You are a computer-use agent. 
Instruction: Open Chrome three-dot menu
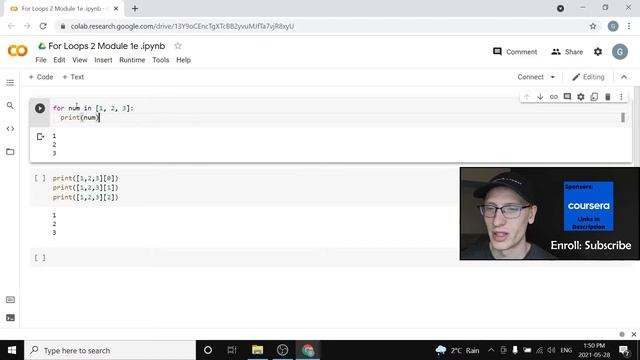(x=629, y=26)
